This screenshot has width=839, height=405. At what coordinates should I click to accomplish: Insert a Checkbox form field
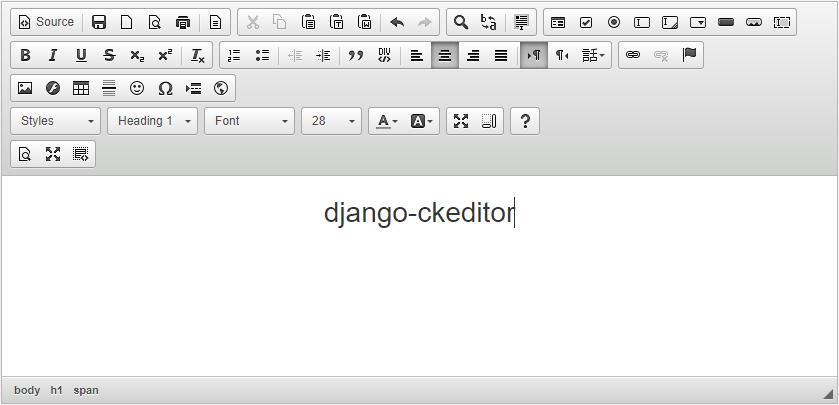coord(586,22)
